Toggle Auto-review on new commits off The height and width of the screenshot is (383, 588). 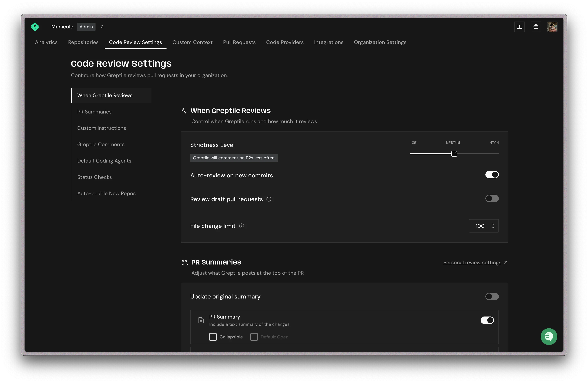492,175
